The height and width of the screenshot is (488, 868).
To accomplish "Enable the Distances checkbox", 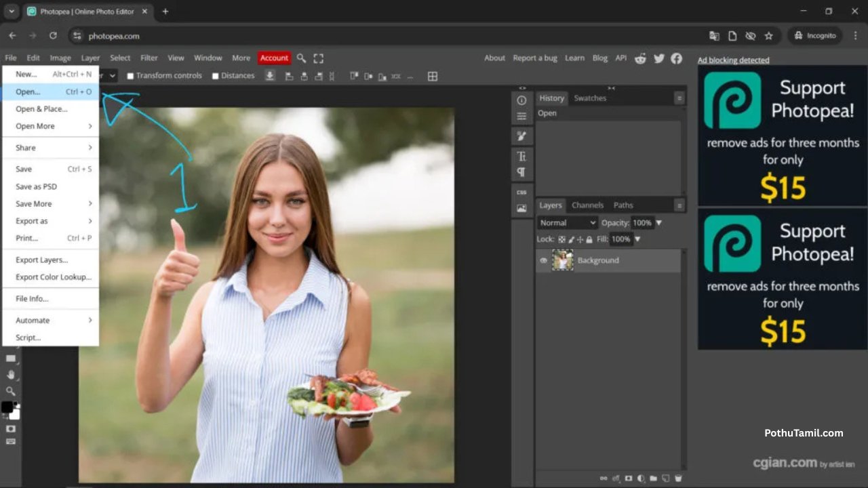I will click(x=215, y=76).
